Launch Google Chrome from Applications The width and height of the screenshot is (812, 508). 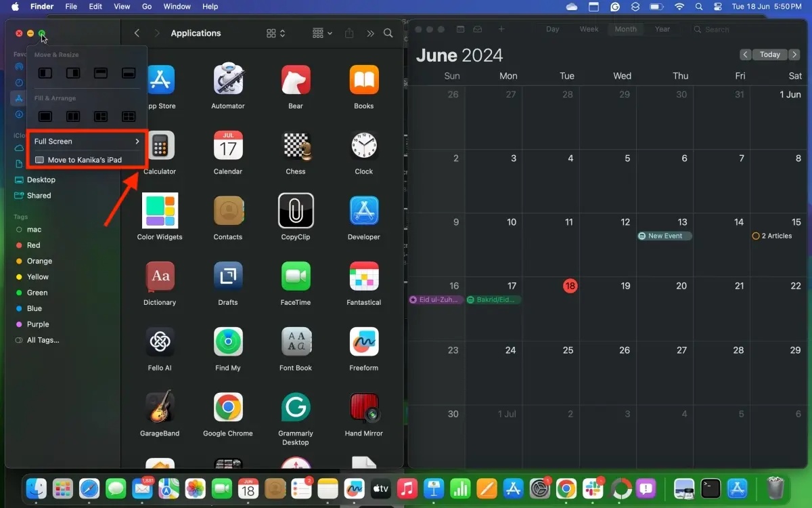point(228,408)
